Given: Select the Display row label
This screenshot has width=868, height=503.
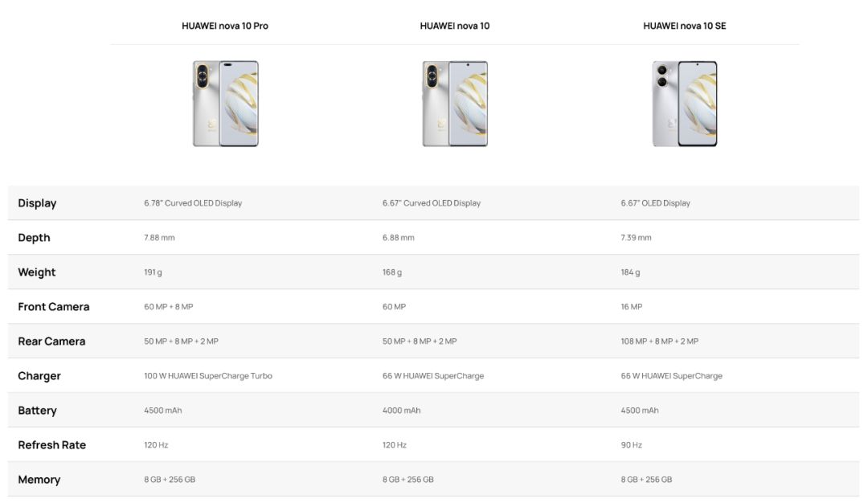Looking at the screenshot, I should 37,203.
